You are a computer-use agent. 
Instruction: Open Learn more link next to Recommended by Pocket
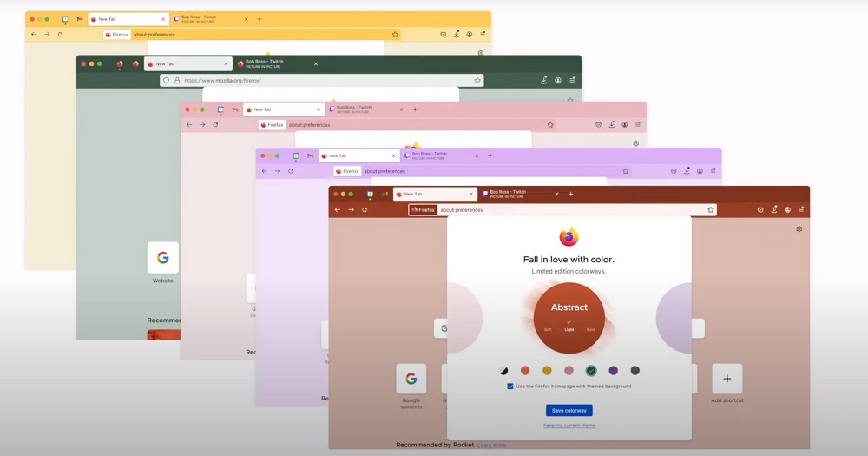491,446
